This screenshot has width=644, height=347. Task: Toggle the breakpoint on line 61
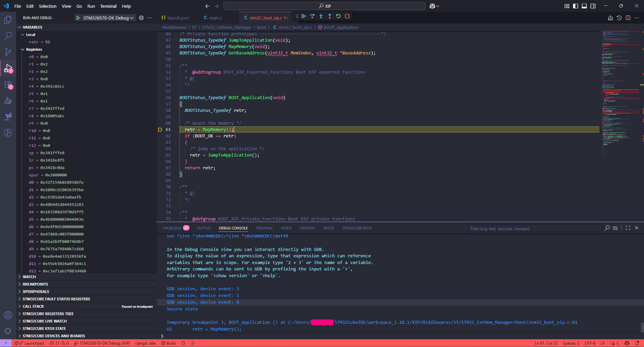click(x=160, y=129)
